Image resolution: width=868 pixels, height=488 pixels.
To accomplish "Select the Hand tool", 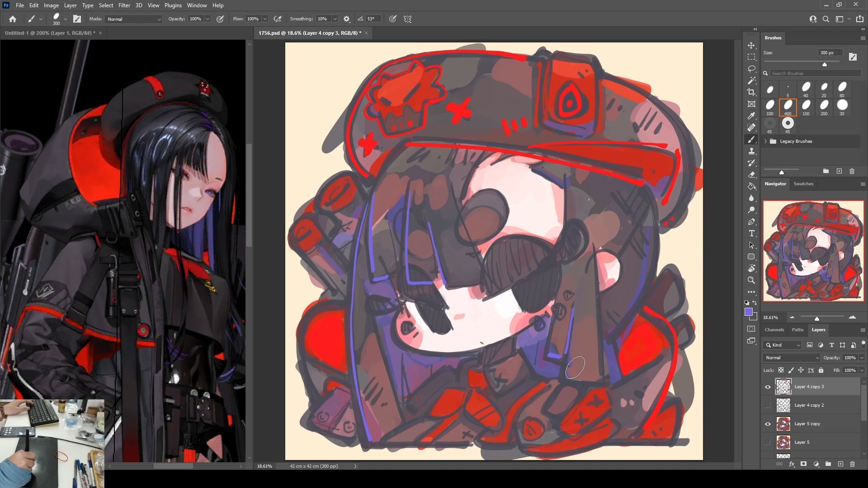I will coord(751,268).
